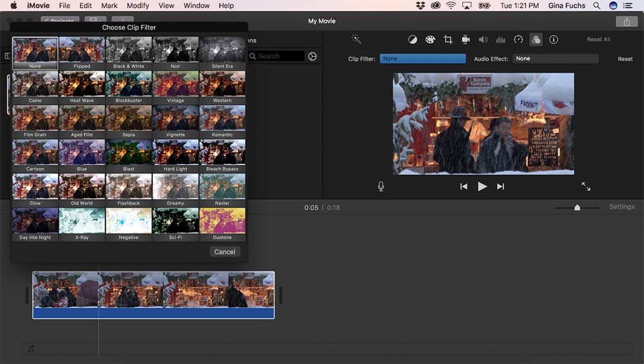
Task: Click the share export button
Action: coord(627,22)
